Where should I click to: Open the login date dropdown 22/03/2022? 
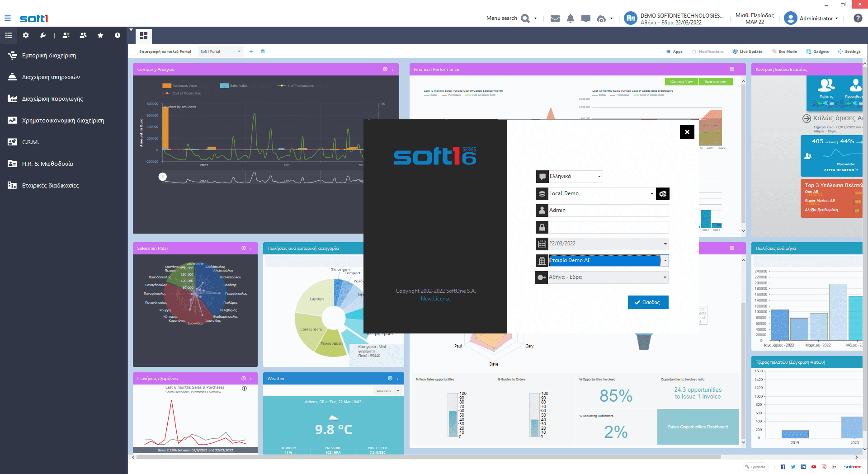pos(665,244)
